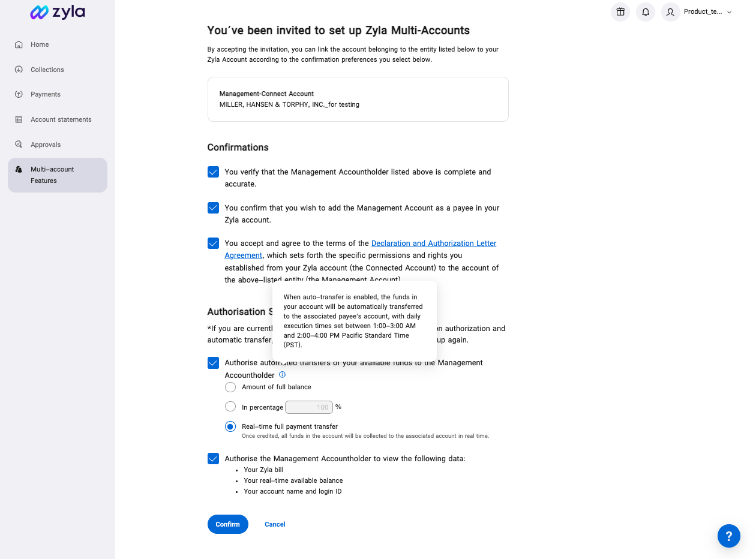Click the Zyla logo
Viewport: 756px width, 559px height.
coord(58,12)
